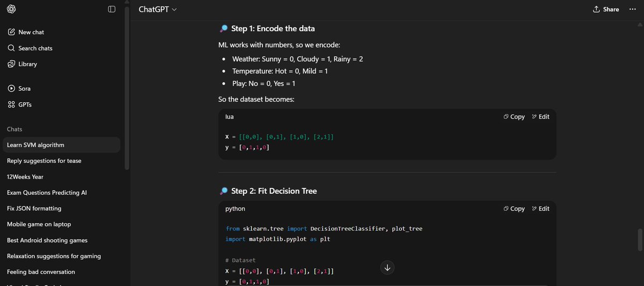Click the Search chats magnifier icon
This screenshot has height=286, width=644.
[11, 48]
